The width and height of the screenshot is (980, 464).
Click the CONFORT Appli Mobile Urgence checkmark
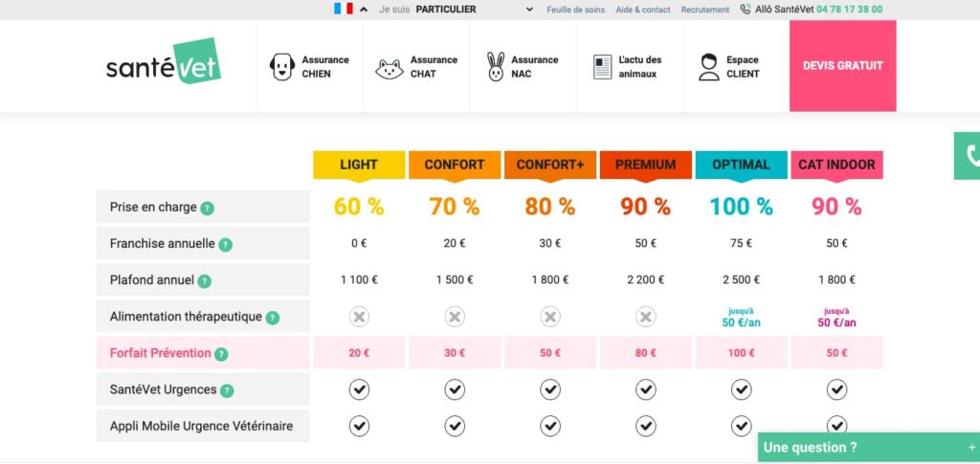[455, 426]
